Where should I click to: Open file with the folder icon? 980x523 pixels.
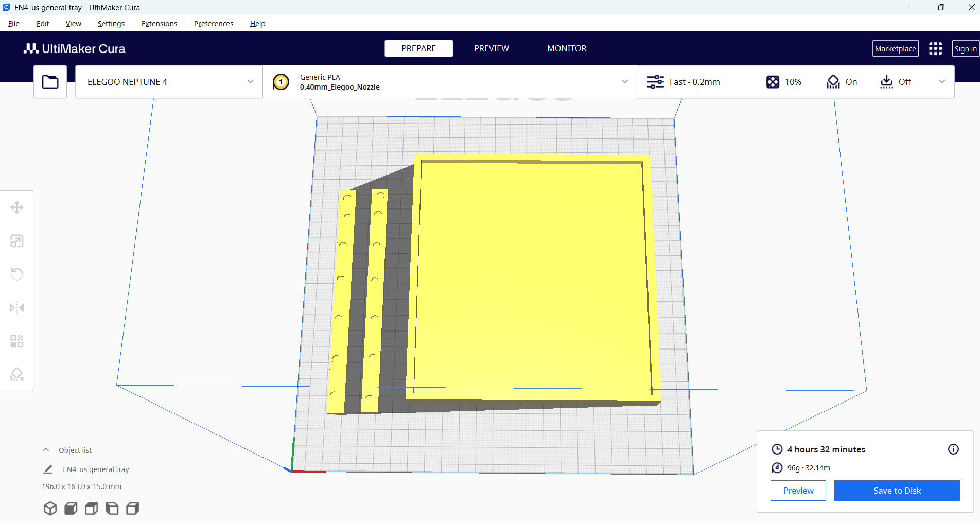(x=50, y=82)
